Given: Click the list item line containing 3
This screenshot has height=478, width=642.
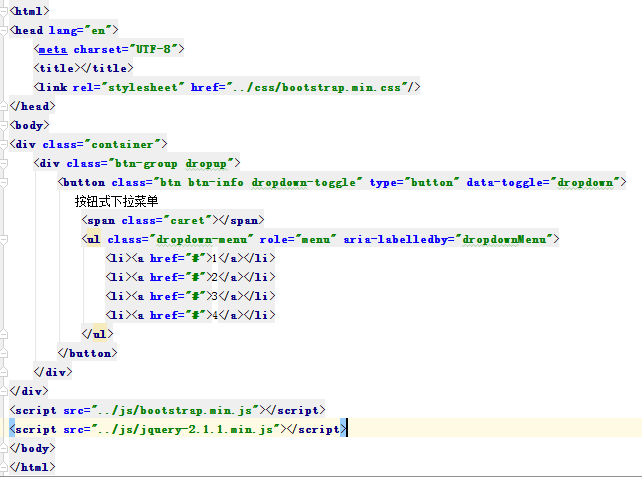Looking at the screenshot, I should tap(190, 296).
